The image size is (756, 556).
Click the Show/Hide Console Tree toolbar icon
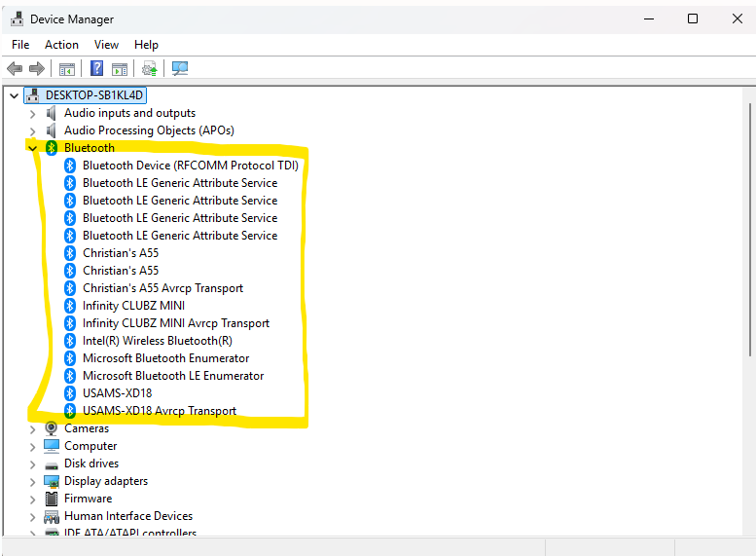click(x=67, y=69)
